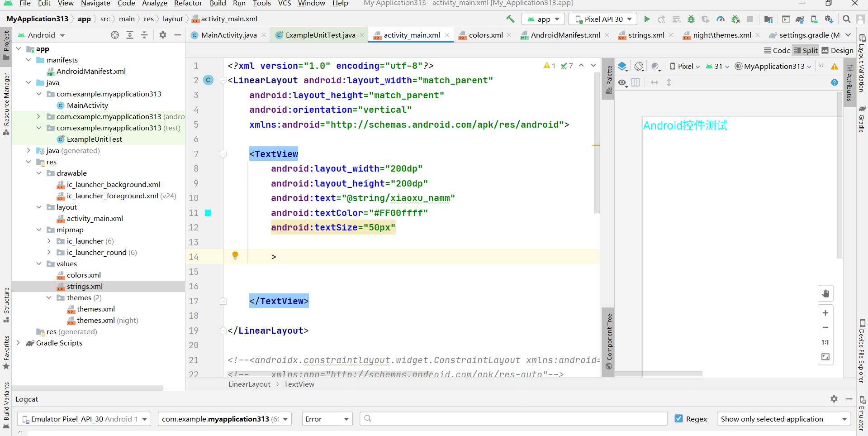Expand the Gradle Scripts node

(18, 343)
